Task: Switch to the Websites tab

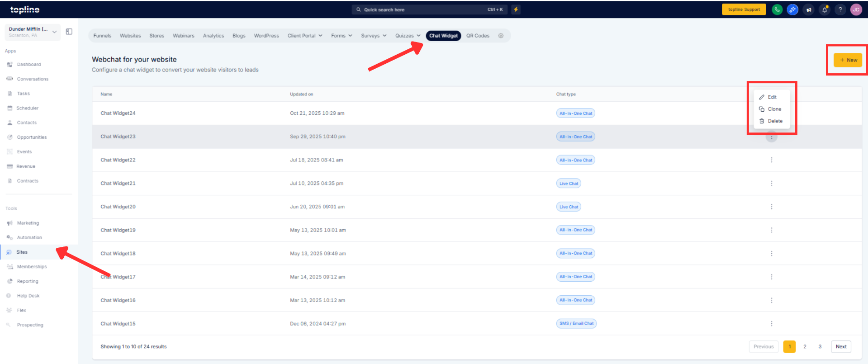Action: (130, 36)
